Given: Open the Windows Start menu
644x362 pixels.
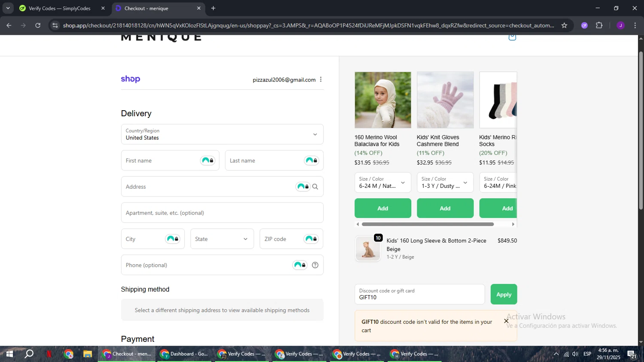Looking at the screenshot, I should pos(9,354).
